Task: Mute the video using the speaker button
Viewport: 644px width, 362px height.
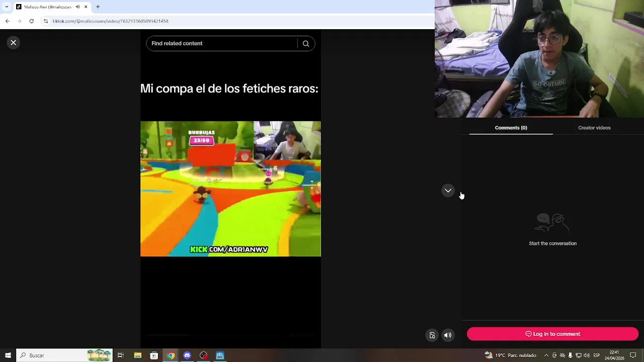Action: pyautogui.click(x=448, y=335)
